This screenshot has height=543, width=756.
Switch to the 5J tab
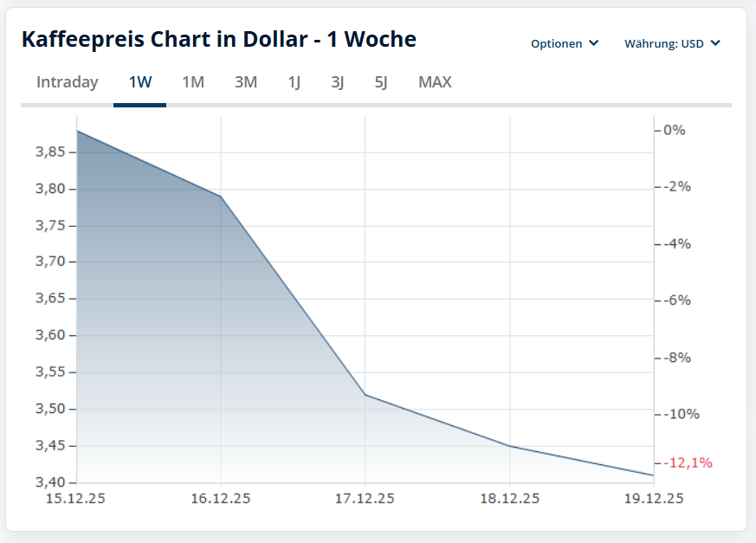click(381, 82)
